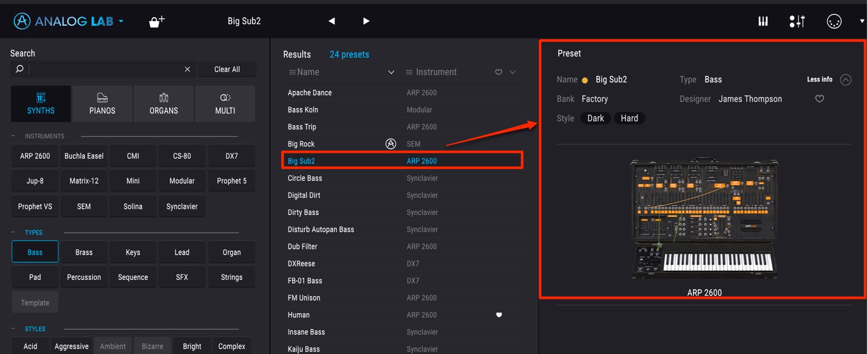868x354 pixels.
Task: Enable the Dark style tag
Action: [x=596, y=118]
